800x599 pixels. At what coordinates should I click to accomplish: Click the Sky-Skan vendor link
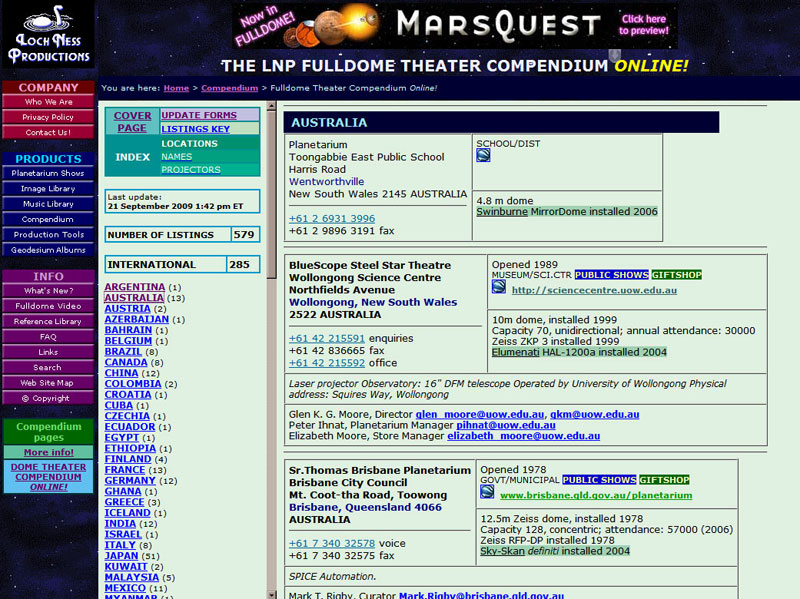click(503, 551)
